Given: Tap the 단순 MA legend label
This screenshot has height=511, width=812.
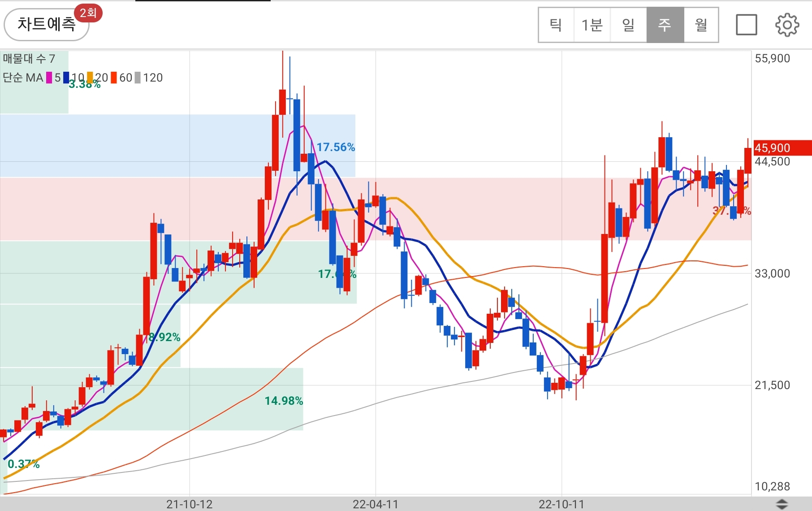Looking at the screenshot, I should tap(23, 78).
